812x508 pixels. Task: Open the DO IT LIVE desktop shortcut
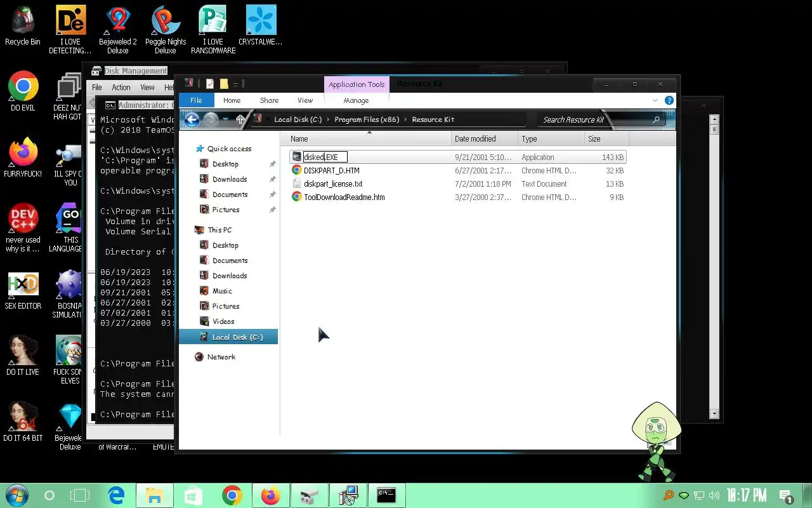tap(23, 356)
